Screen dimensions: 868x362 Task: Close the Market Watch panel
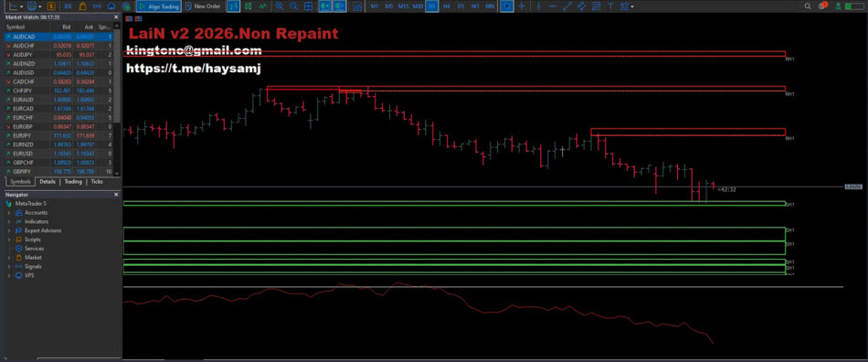116,17
